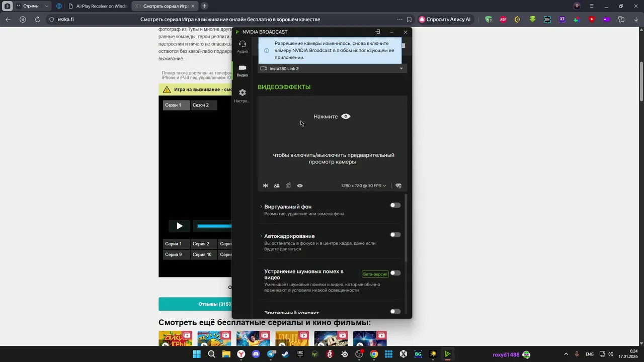This screenshot has height=362, width=644.
Task: Click the eye icon next to Нажмите
Action: click(x=346, y=116)
